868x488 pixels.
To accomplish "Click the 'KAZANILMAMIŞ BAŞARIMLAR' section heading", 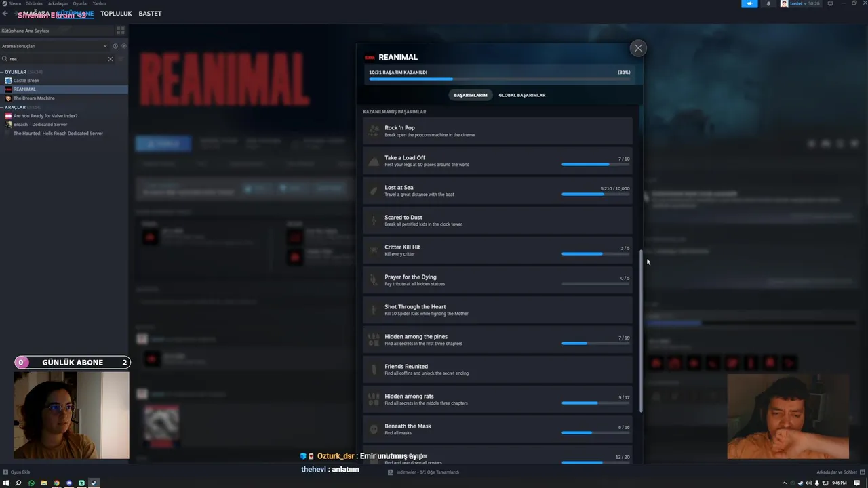I will [395, 111].
